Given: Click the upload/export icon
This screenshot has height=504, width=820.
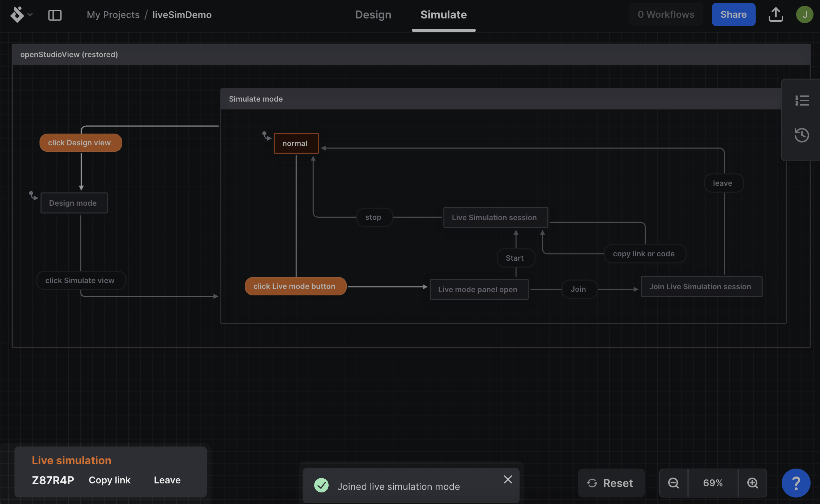Looking at the screenshot, I should pos(775,14).
